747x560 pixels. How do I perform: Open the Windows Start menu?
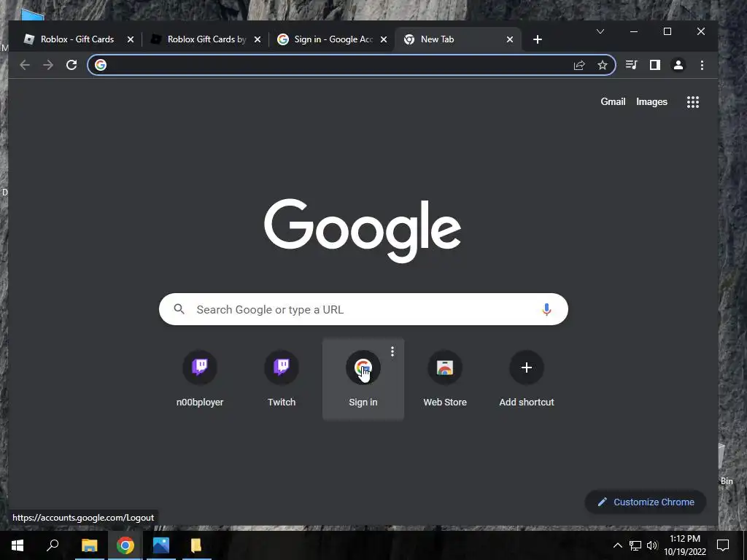[x=18, y=545]
